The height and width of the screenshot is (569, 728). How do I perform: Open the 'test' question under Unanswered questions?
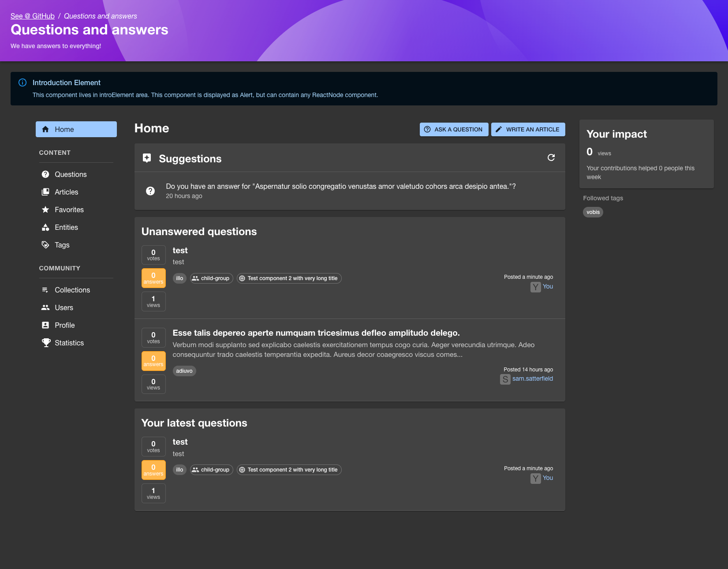tap(180, 250)
